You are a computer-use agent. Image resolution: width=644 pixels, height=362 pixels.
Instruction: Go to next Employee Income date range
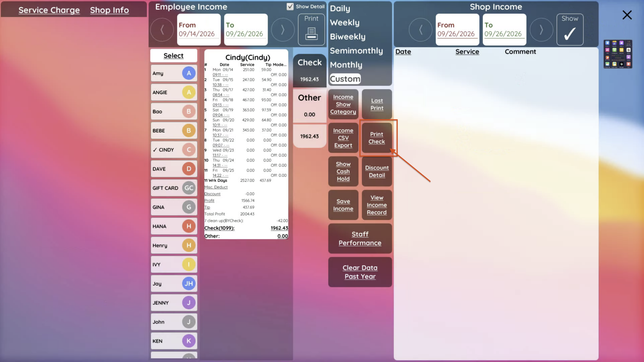pyautogui.click(x=283, y=30)
